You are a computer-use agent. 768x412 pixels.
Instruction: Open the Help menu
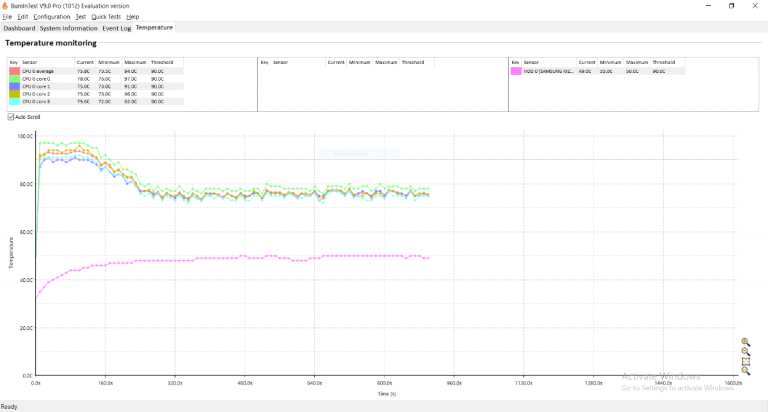(132, 17)
